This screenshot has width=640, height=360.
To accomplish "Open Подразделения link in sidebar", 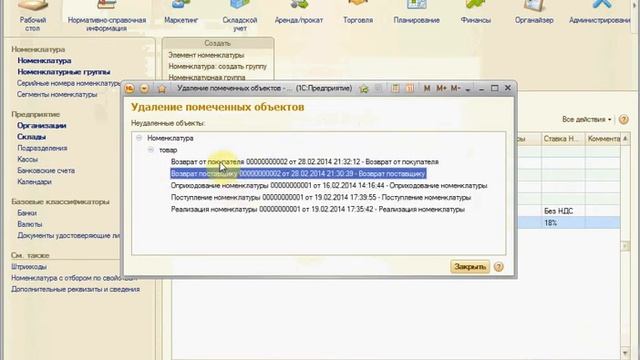I will [42, 148].
